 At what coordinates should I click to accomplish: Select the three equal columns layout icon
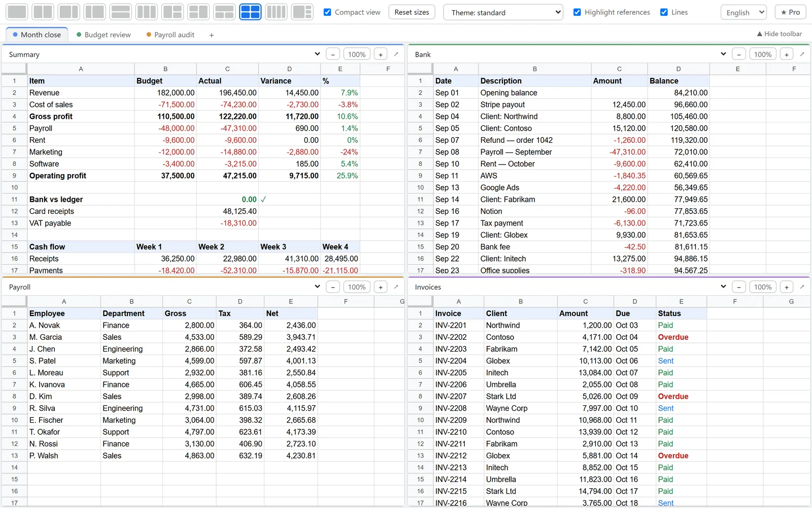pos(147,12)
